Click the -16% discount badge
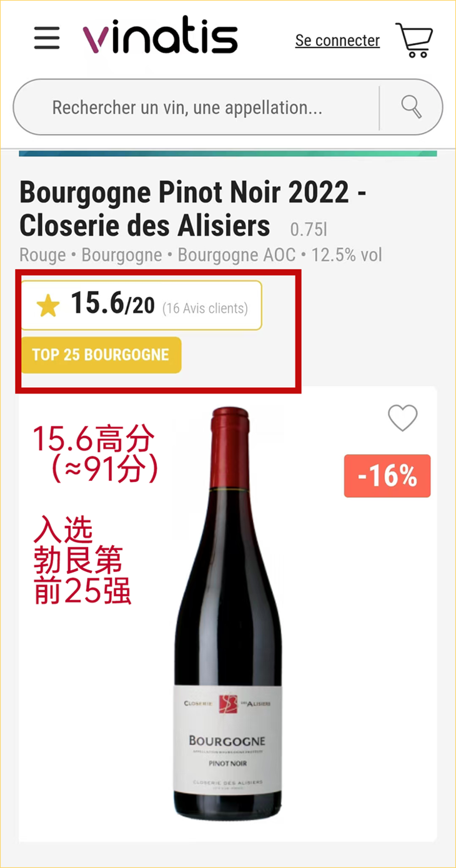Image resolution: width=456 pixels, height=868 pixels. (x=387, y=476)
